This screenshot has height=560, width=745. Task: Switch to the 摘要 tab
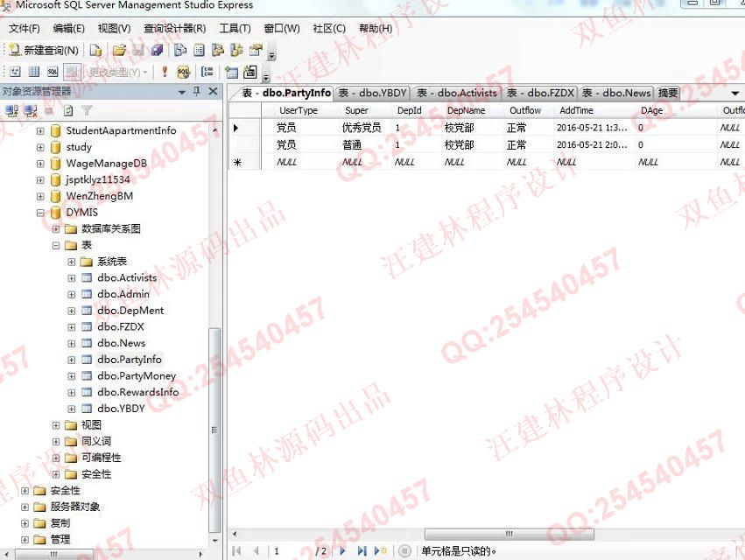click(x=668, y=93)
